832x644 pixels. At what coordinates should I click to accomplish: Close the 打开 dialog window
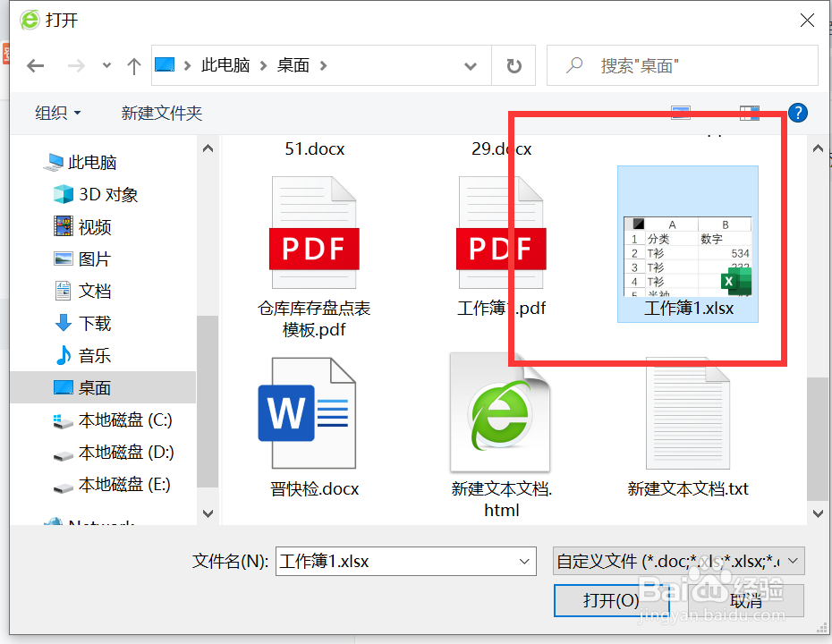[x=807, y=21]
